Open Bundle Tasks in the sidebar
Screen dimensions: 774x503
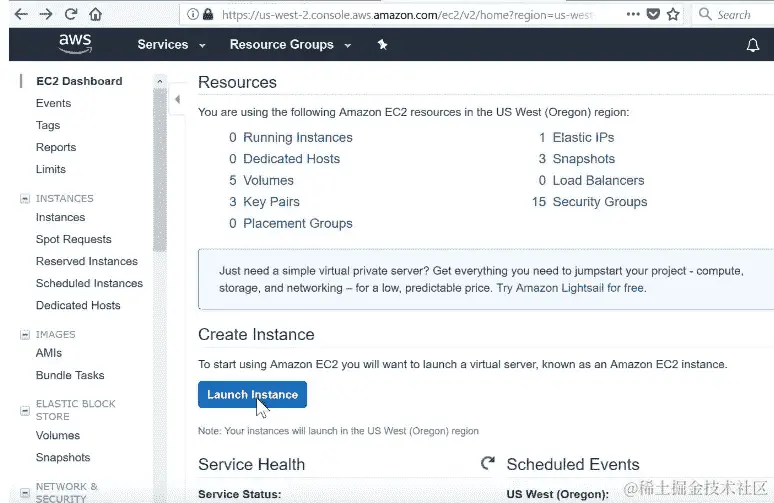point(70,375)
